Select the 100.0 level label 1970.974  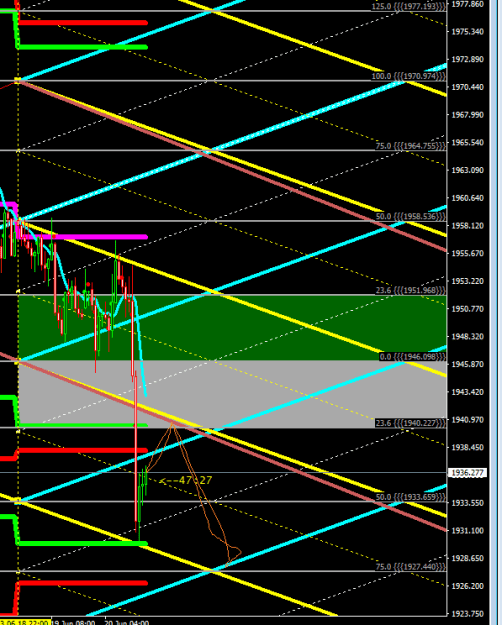409,76
